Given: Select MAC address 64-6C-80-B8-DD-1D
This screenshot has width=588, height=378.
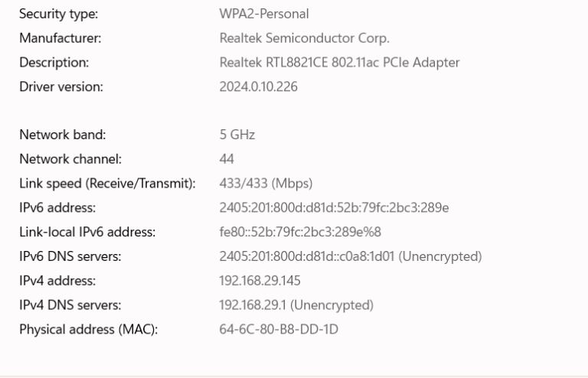Looking at the screenshot, I should click(279, 330).
